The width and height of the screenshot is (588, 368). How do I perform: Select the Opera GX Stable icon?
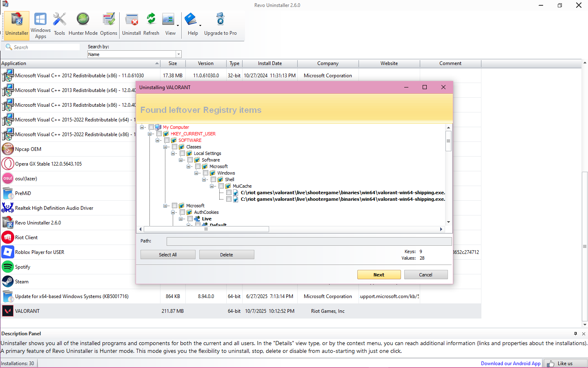click(8, 164)
